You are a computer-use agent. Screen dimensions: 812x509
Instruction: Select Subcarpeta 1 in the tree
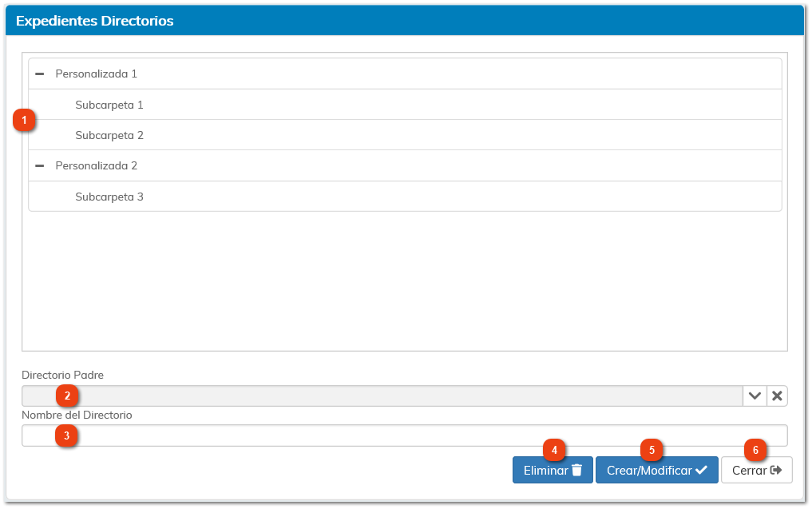click(109, 105)
